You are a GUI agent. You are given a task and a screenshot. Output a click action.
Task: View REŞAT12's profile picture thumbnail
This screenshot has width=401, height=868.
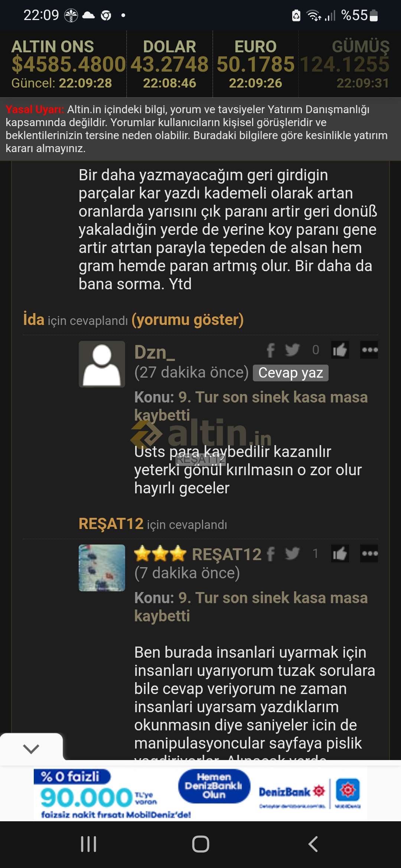[102, 568]
